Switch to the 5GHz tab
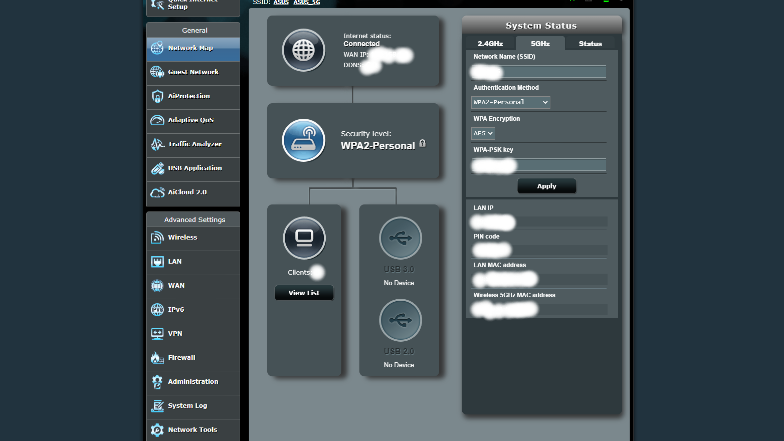784x441 pixels. (x=540, y=44)
